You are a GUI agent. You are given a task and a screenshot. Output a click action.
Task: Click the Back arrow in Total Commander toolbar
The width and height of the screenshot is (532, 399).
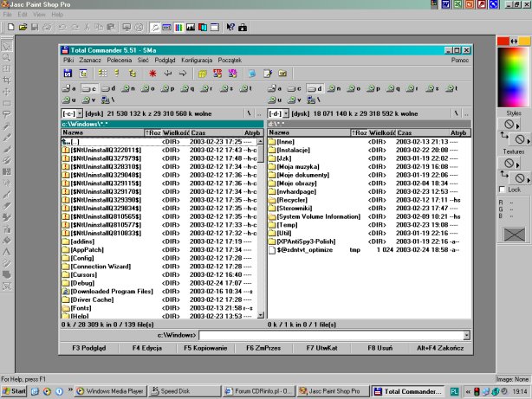(168, 74)
